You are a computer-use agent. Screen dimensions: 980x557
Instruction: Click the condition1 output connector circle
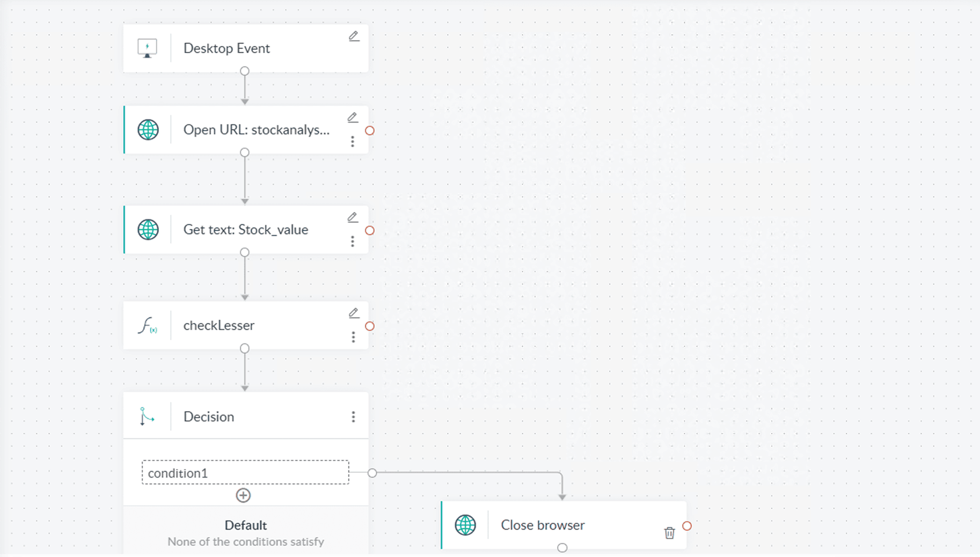(372, 473)
